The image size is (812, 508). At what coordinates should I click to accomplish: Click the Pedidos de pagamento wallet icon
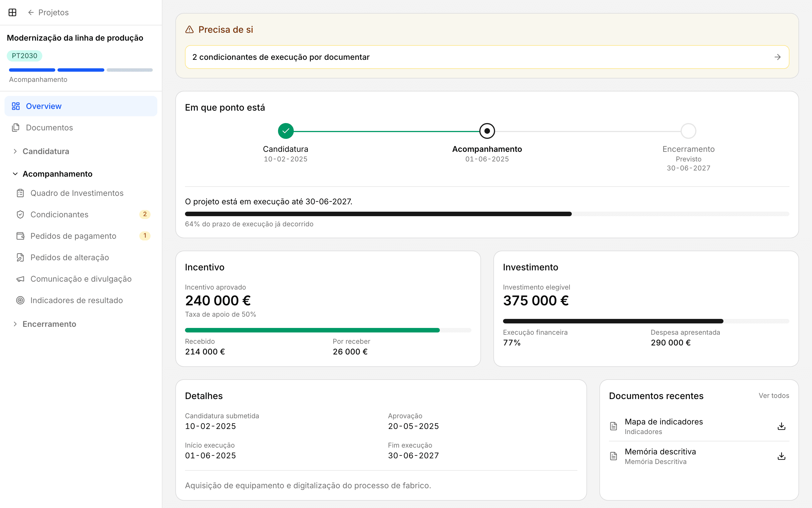click(x=21, y=236)
